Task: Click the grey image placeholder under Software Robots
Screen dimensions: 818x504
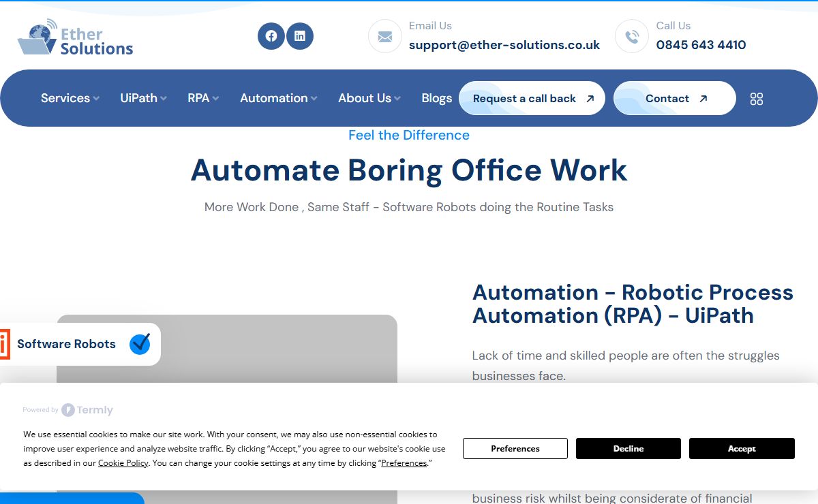Action: 227,409
